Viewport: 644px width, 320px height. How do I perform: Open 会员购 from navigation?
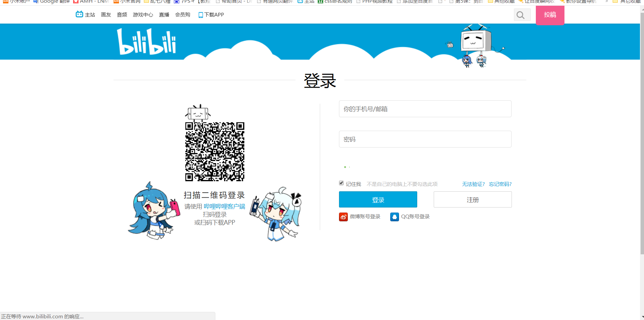point(183,15)
